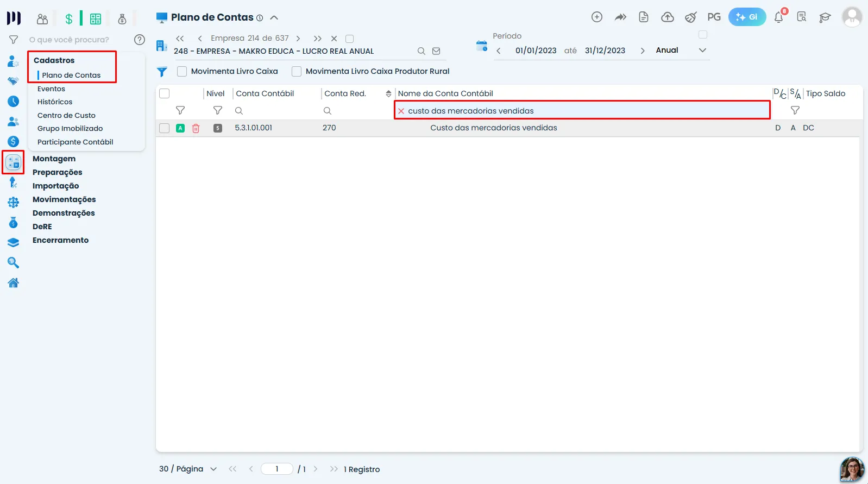Open the Históricos menu item
The width and height of the screenshot is (868, 484).
pos(55,102)
